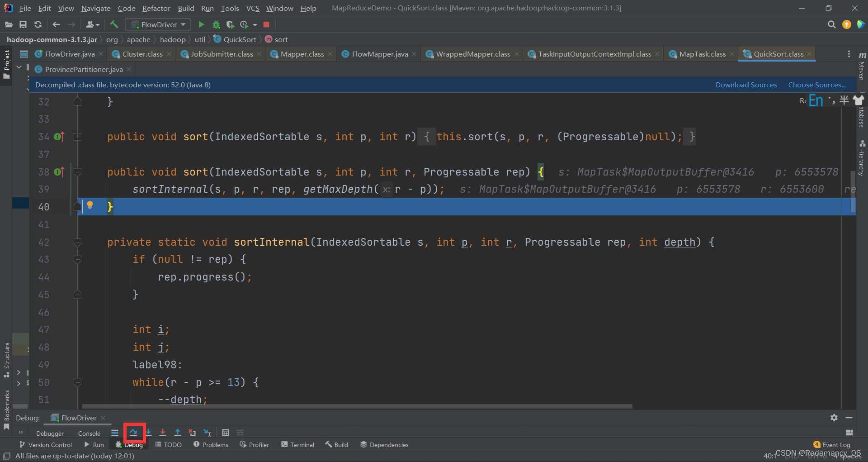This screenshot has height=462, width=868.
Task: Open the editor tabs overflow menu
Action: (849, 54)
